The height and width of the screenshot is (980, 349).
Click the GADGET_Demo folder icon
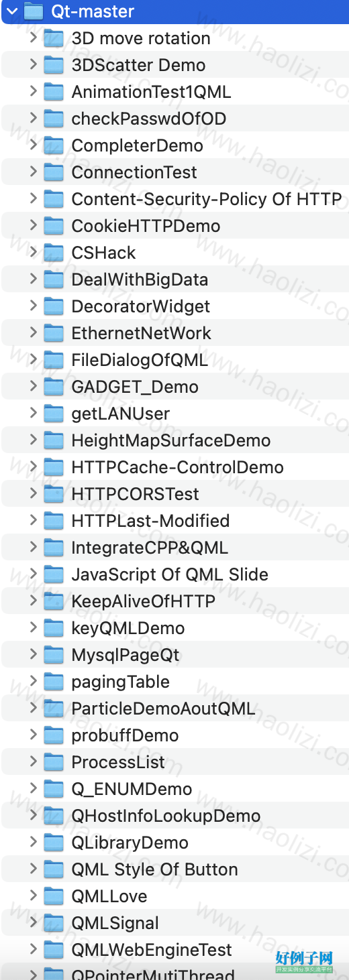pos(54,387)
